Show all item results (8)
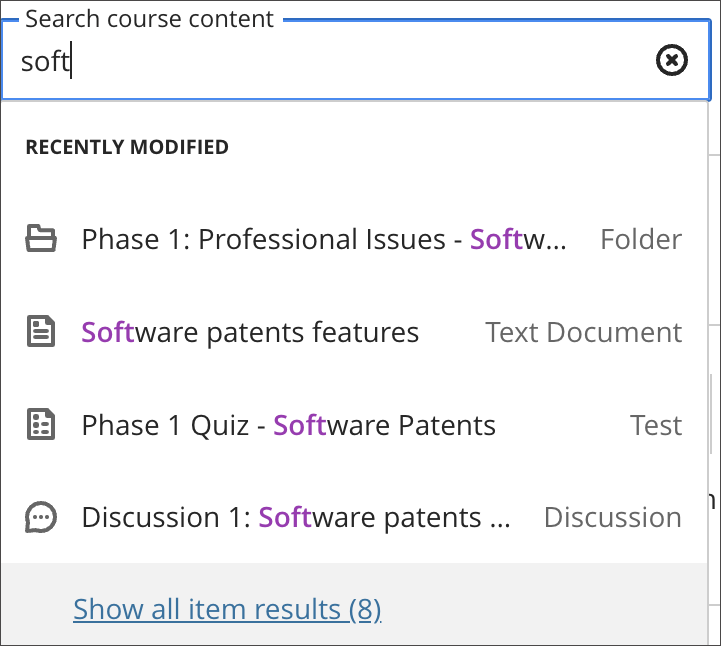Screen dimensions: 721x646 click(227, 609)
